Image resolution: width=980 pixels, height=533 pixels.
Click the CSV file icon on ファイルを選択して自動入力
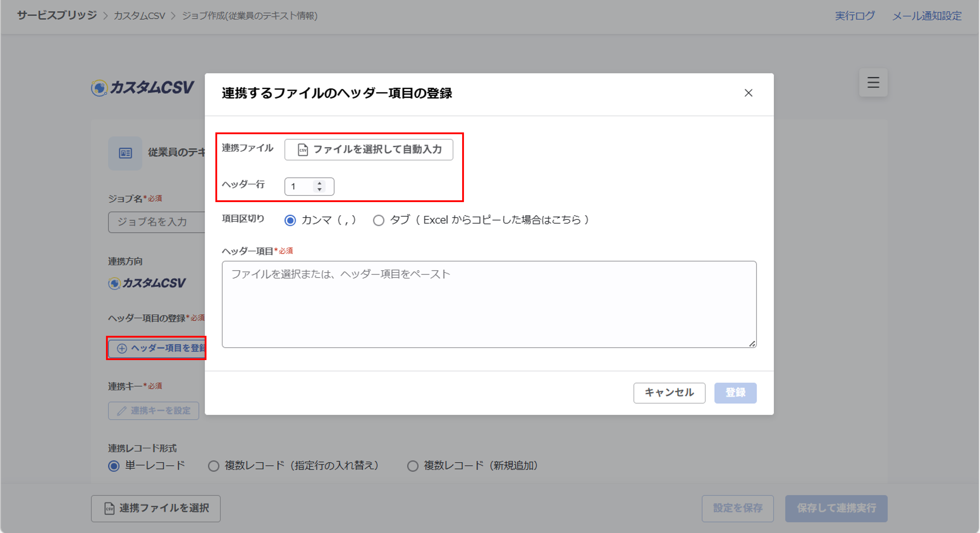[302, 149]
